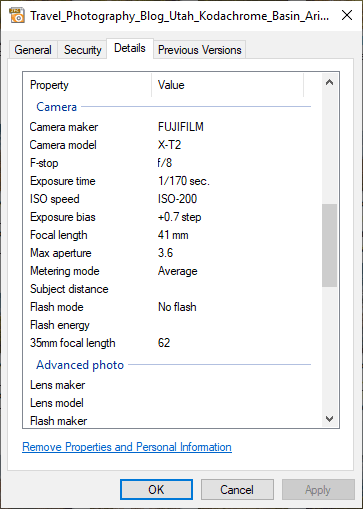Viewport: 363px width, 509px height.
Task: Select the Exposure time property
Action: coord(63,181)
